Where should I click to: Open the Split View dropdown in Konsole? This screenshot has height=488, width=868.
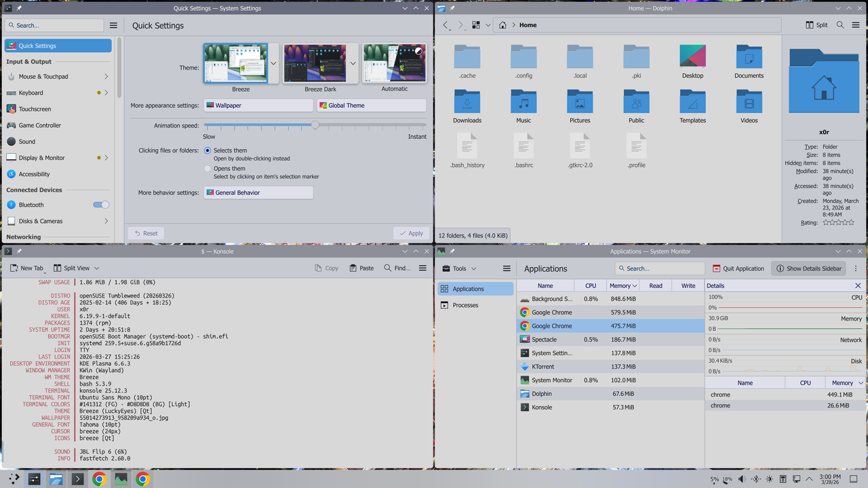76,268
